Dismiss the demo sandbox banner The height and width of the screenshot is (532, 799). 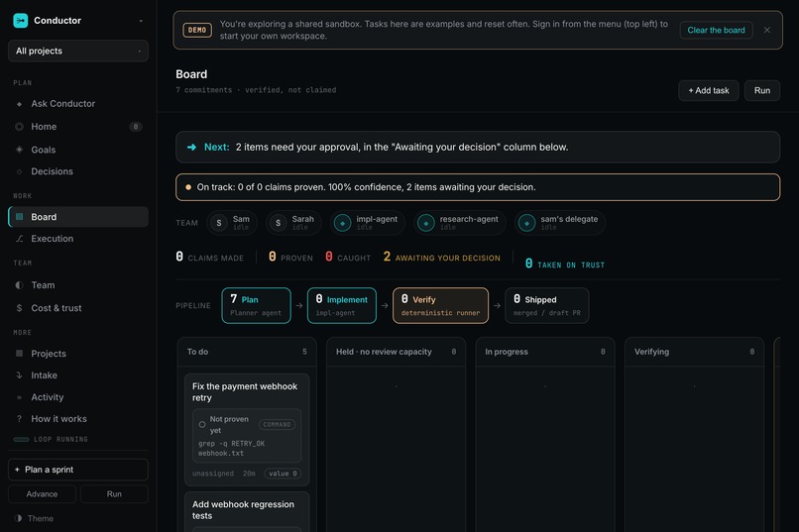pos(767,30)
